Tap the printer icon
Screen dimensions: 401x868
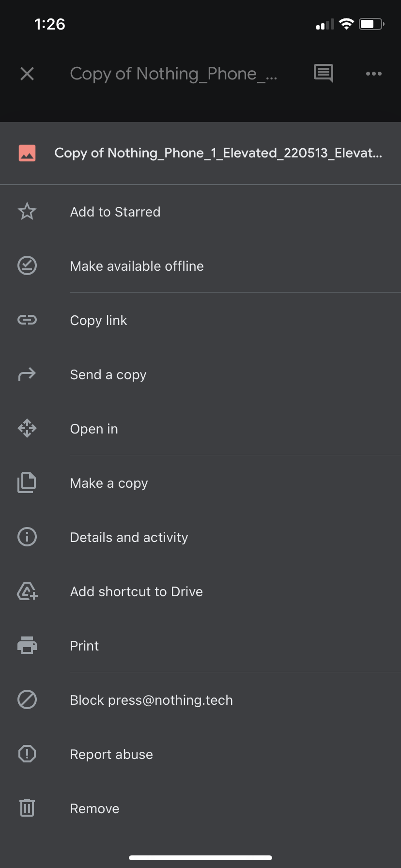click(27, 646)
